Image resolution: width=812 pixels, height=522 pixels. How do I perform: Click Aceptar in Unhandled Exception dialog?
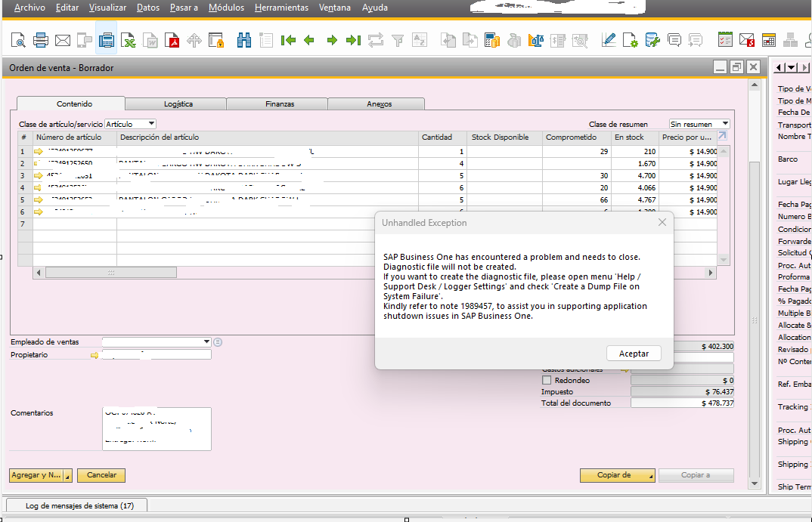pos(634,354)
